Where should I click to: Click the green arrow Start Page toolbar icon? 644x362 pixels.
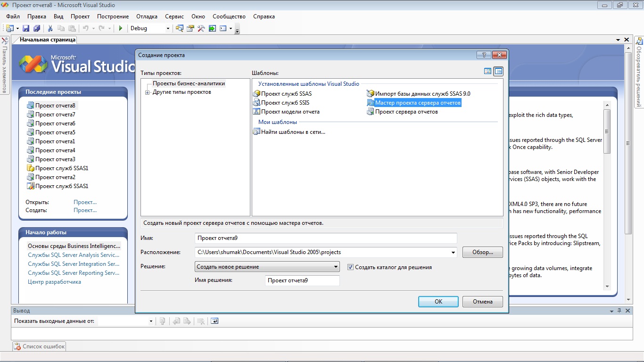click(212, 28)
